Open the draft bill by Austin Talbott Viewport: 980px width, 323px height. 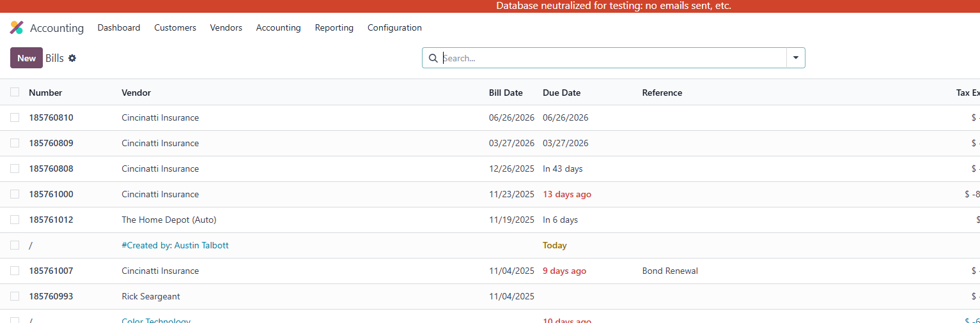point(175,245)
